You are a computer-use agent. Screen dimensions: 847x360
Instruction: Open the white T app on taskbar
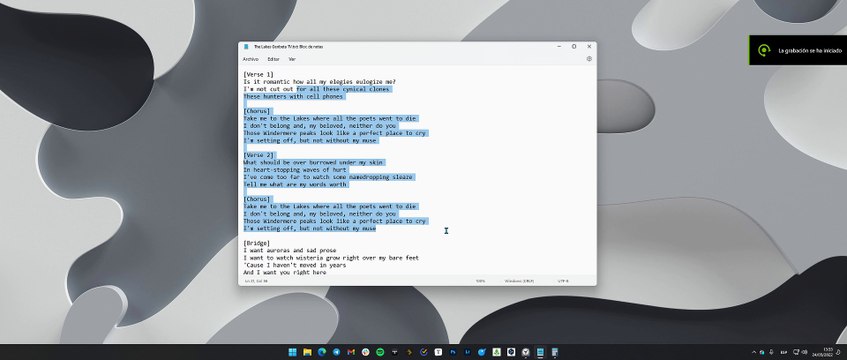tap(438, 352)
